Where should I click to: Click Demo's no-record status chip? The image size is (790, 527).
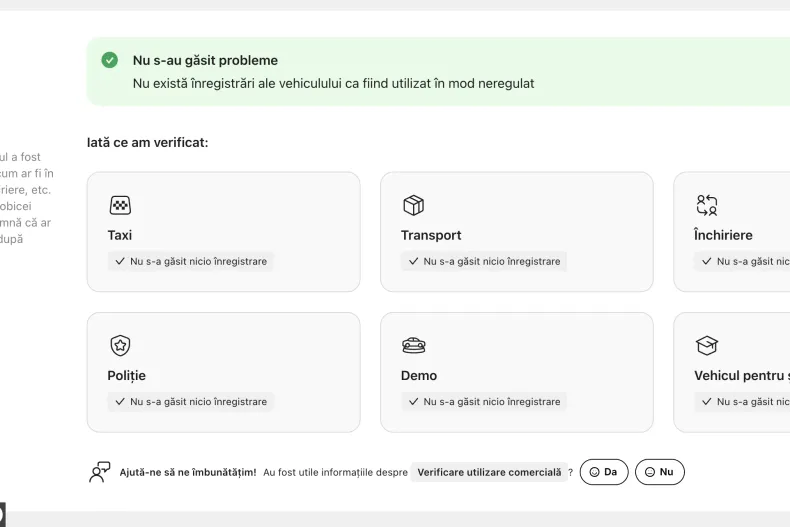point(483,401)
